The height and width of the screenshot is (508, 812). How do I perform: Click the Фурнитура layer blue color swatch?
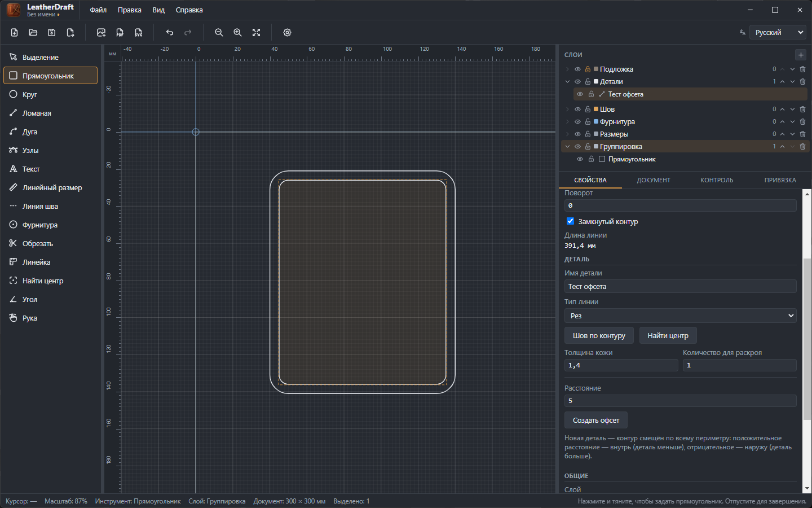point(596,122)
